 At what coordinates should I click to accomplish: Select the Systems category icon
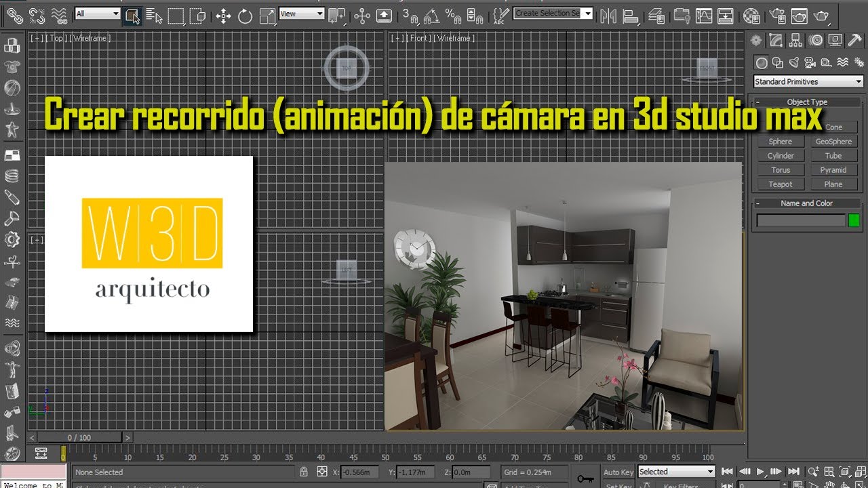pyautogui.click(x=858, y=62)
